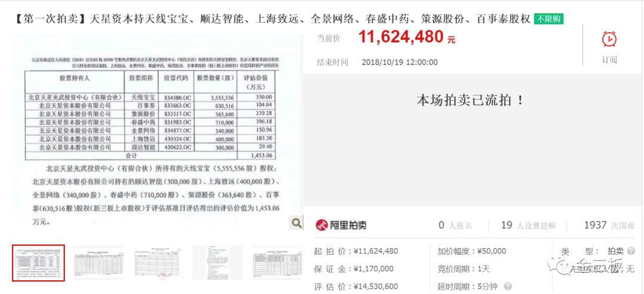Click the 竞价周期 1天 value
Viewport: 644px width, 294px height.
coord(484,269)
